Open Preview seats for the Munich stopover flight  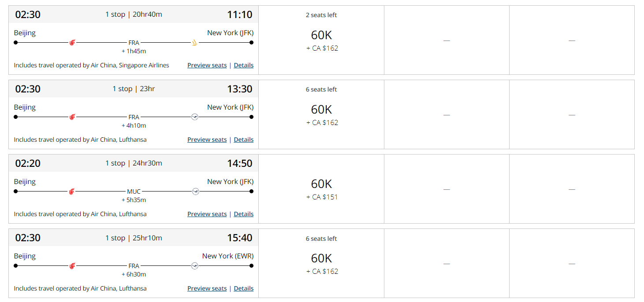[x=207, y=214]
